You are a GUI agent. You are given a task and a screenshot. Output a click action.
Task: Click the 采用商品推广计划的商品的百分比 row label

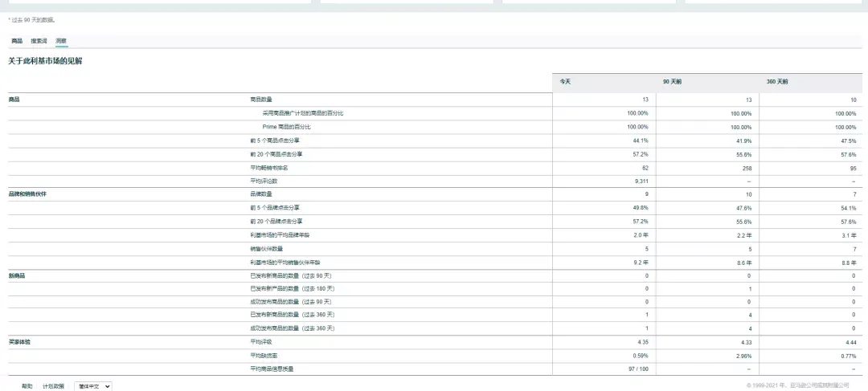pos(303,113)
